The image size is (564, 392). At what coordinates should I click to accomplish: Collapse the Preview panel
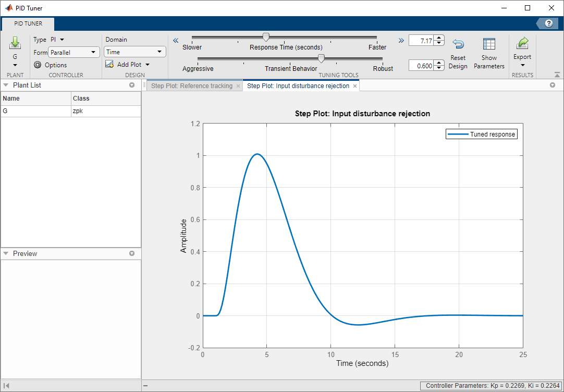[x=6, y=253]
